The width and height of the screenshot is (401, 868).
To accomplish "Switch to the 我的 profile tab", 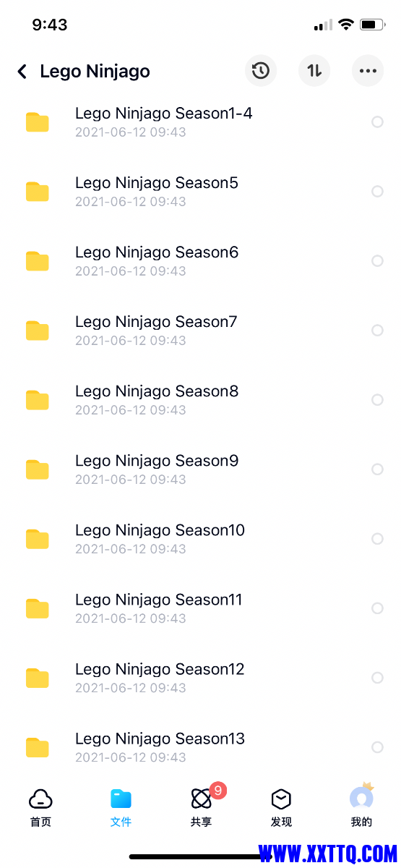I will coord(361,807).
